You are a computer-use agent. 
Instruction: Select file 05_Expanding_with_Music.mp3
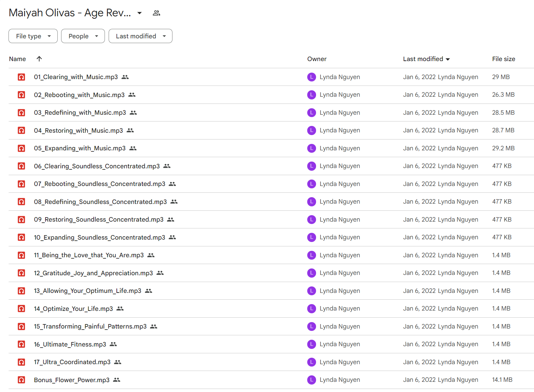point(80,148)
